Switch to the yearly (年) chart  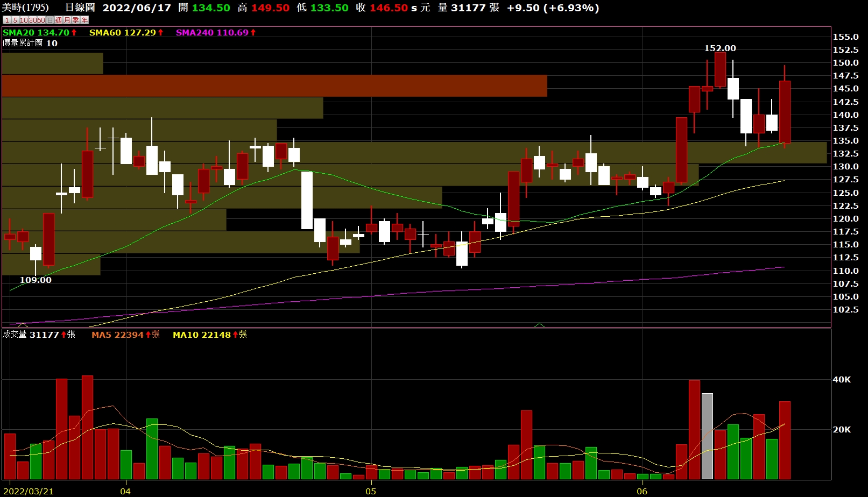point(84,20)
